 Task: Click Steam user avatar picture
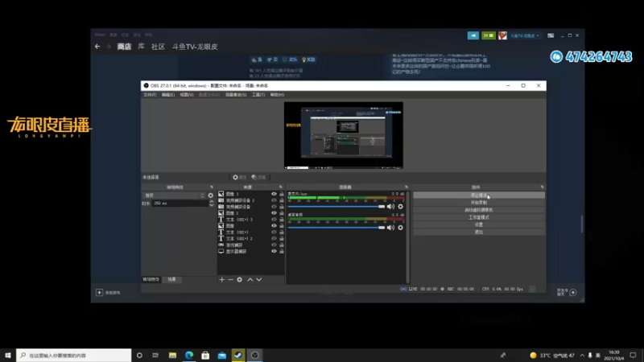(x=502, y=35)
